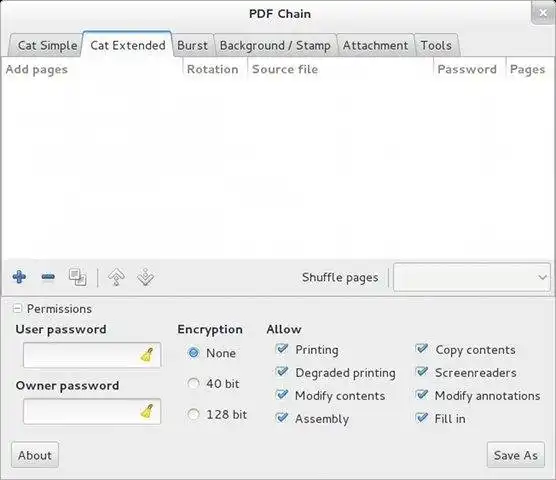Image resolution: width=556 pixels, height=480 pixels.
Task: Collapse the Permissions section
Action: click(x=17, y=309)
